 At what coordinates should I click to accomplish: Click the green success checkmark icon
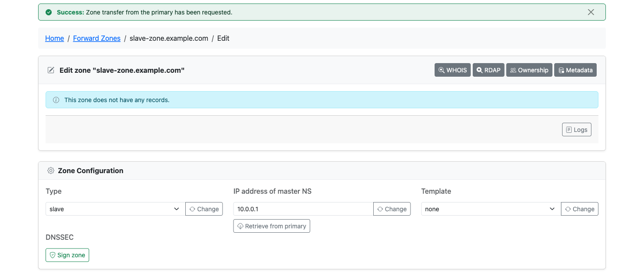pyautogui.click(x=49, y=12)
